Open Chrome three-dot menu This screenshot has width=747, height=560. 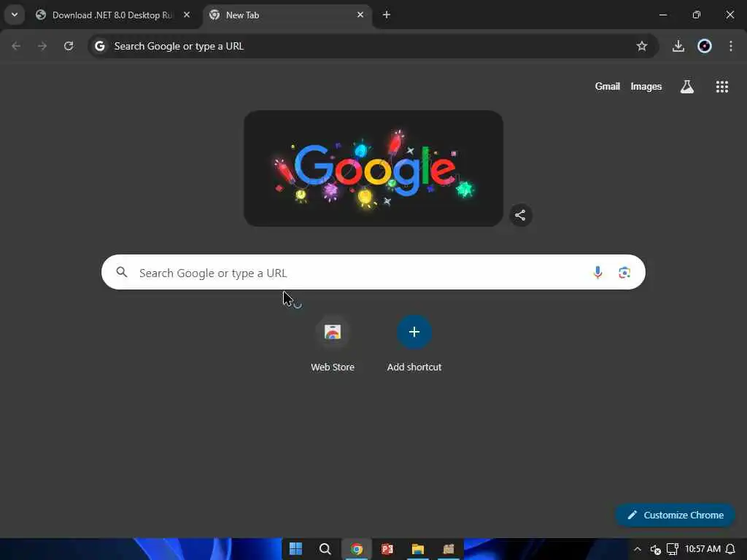pyautogui.click(x=731, y=46)
